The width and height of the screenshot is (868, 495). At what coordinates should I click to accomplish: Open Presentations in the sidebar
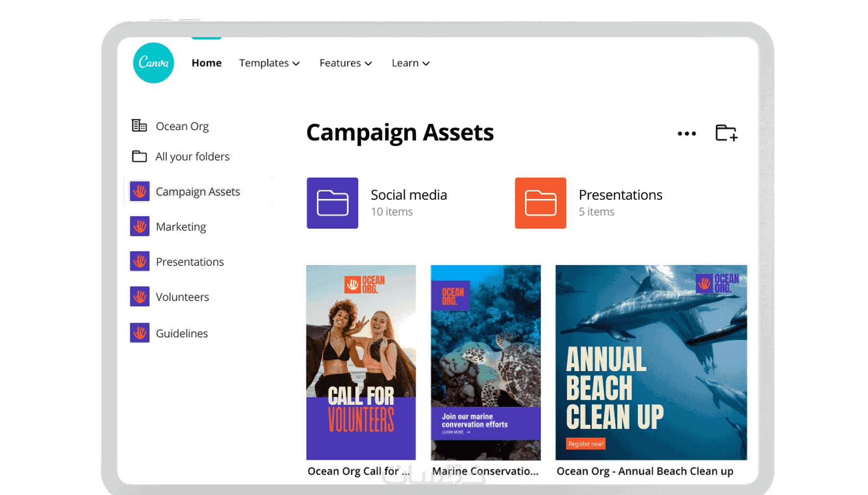pos(190,262)
